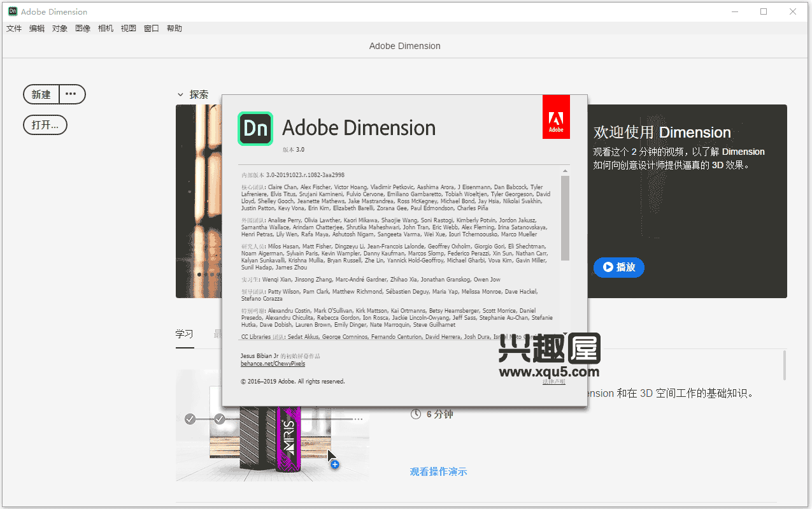The image size is (812, 509).
Task: Open the 视图 menu
Action: 129,28
